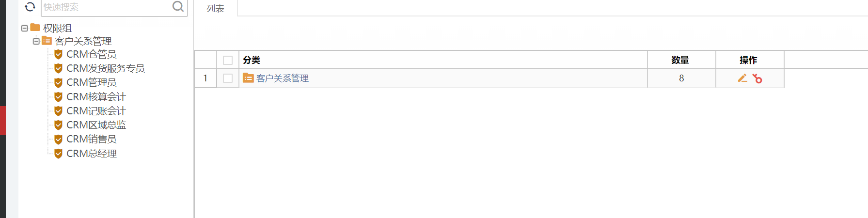Click the 权限组 folder icon

point(35,28)
